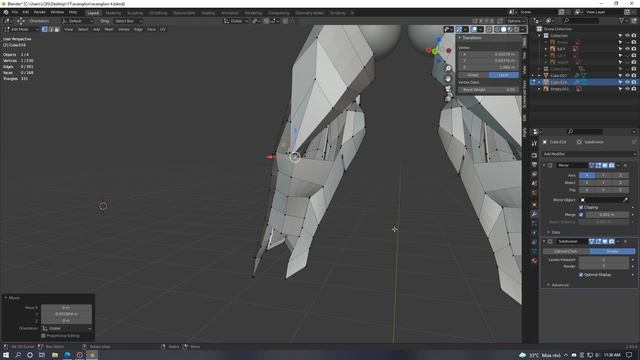Open the Edit Mode dropdown
640x360 pixels.
(x=21, y=29)
